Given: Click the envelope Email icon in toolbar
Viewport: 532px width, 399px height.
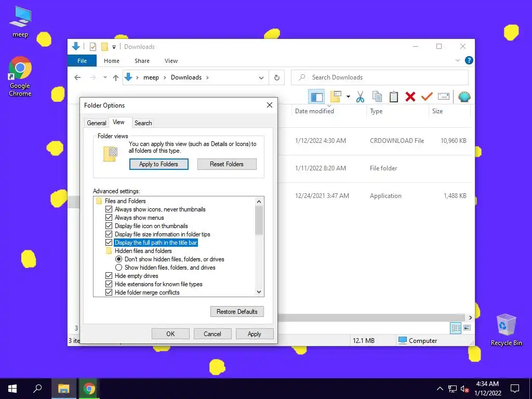Looking at the screenshot, I should [x=444, y=97].
